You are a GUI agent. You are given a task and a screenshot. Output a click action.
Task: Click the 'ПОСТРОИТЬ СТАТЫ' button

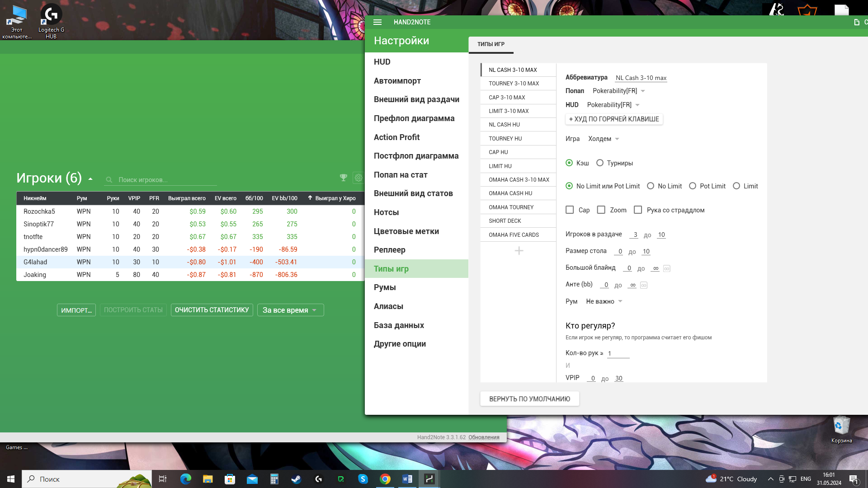click(x=133, y=310)
